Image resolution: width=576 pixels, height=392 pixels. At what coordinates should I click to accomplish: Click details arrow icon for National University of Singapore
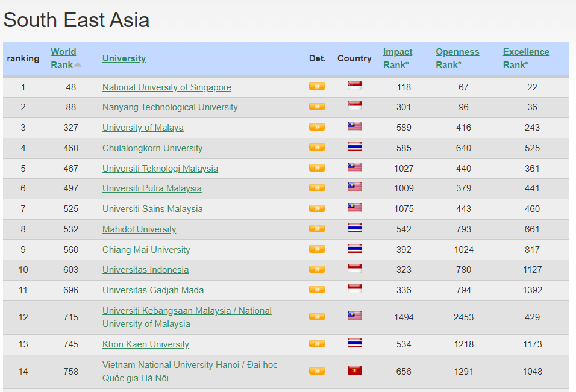[316, 87]
